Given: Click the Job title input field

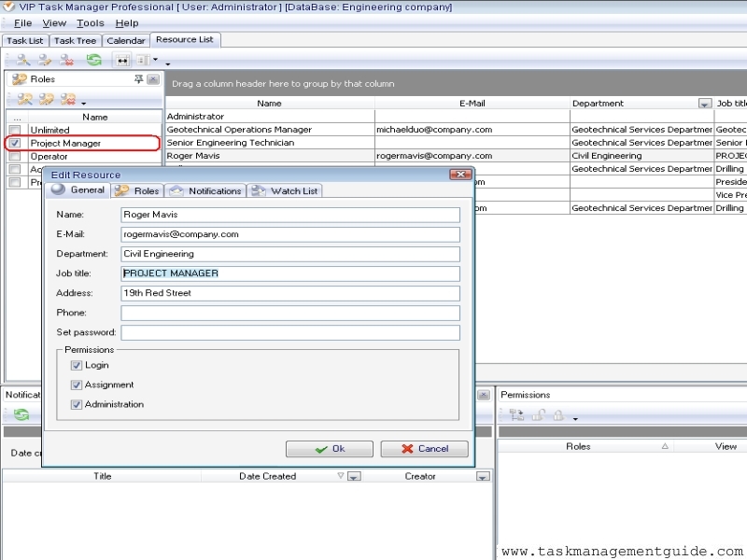Looking at the screenshot, I should click(290, 273).
